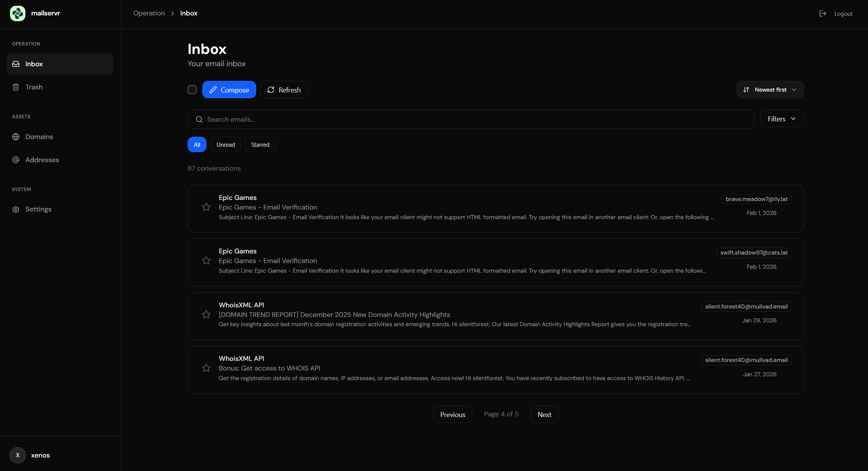The width and height of the screenshot is (868, 471).
Task: Expand the Filters dropdown
Action: click(782, 119)
